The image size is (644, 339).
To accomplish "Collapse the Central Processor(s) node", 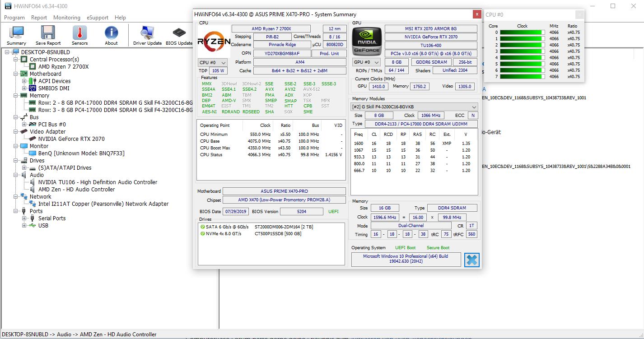I will (16, 60).
